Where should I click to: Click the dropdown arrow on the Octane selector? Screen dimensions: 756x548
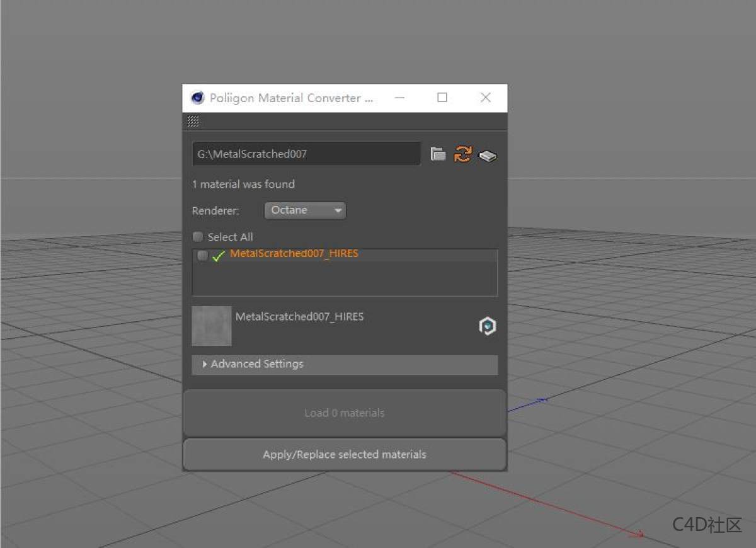coord(338,211)
